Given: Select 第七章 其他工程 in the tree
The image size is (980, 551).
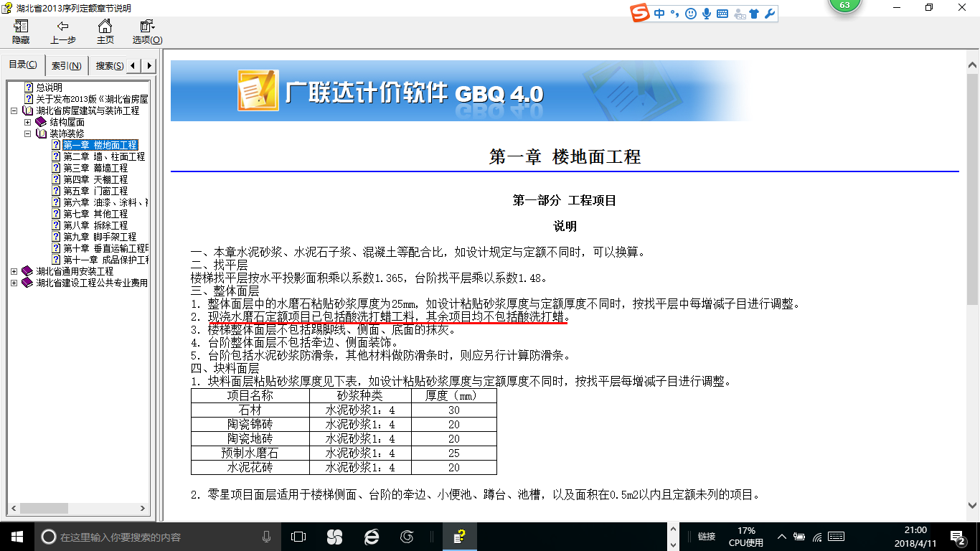Looking at the screenshot, I should point(95,214).
